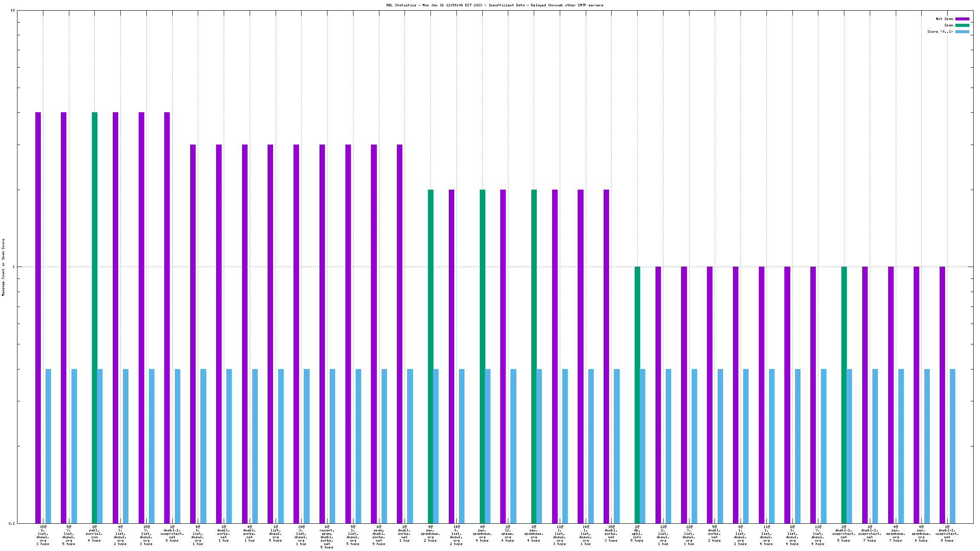Click the y-axis tick label 1
Screen dimensions: 980x551
pos(13,267)
